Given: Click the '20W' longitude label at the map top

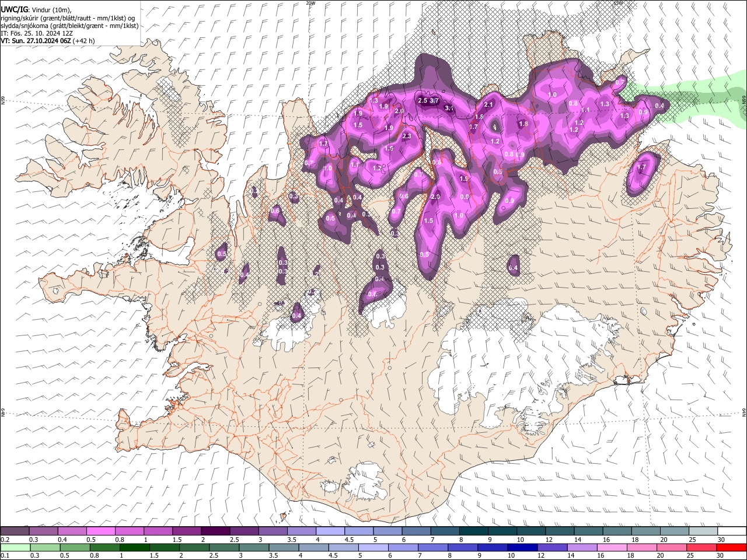Looking at the screenshot, I should (x=310, y=3).
